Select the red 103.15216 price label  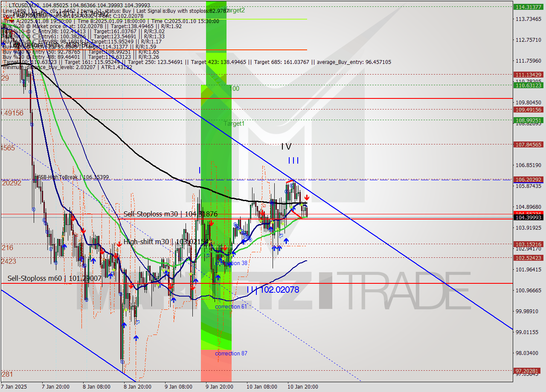click(x=529, y=244)
